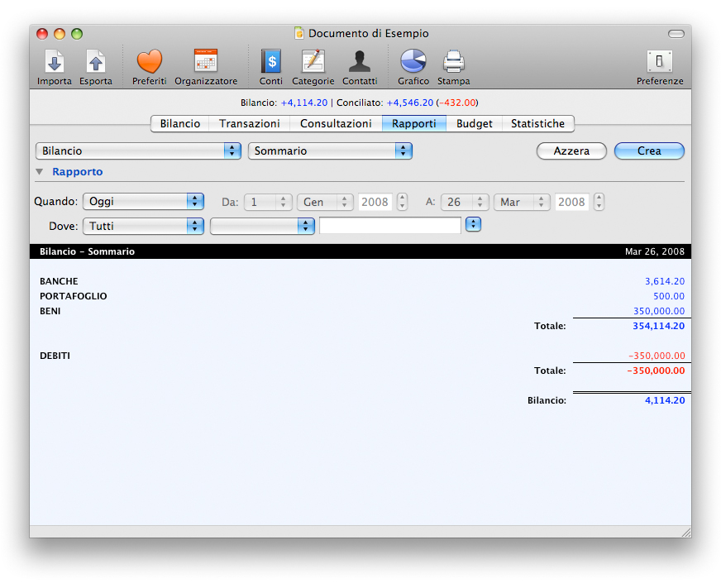Click the Importa toolbar icon
The image size is (721, 588).
click(55, 62)
